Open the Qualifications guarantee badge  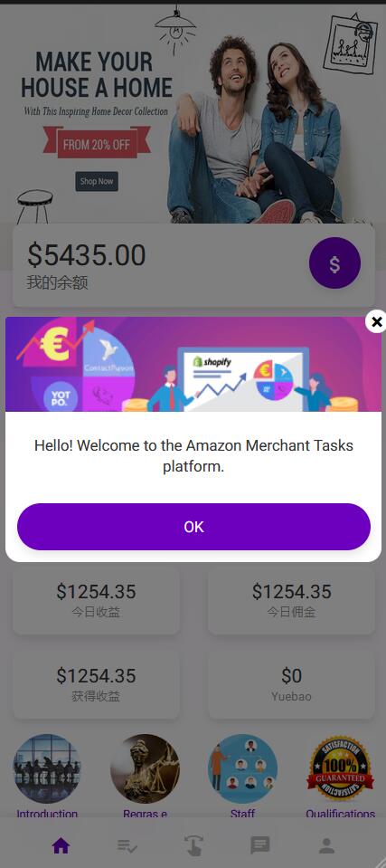(341, 768)
